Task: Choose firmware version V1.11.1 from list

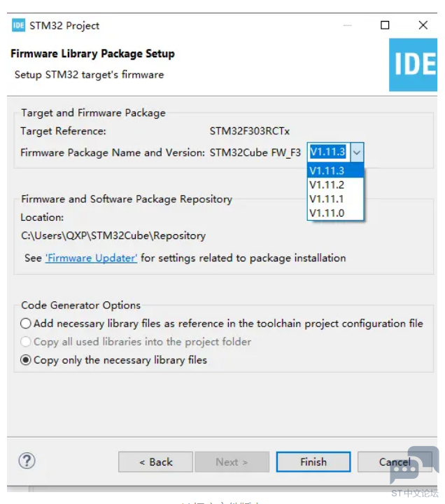Action: 336,199
